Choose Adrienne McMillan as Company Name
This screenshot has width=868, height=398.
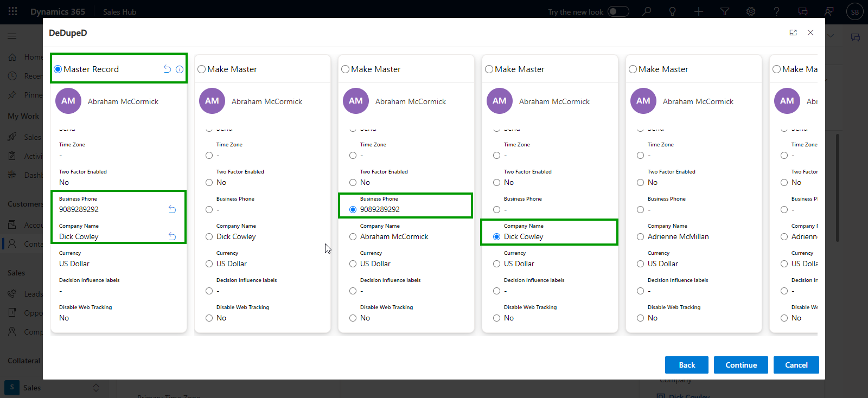pos(641,237)
